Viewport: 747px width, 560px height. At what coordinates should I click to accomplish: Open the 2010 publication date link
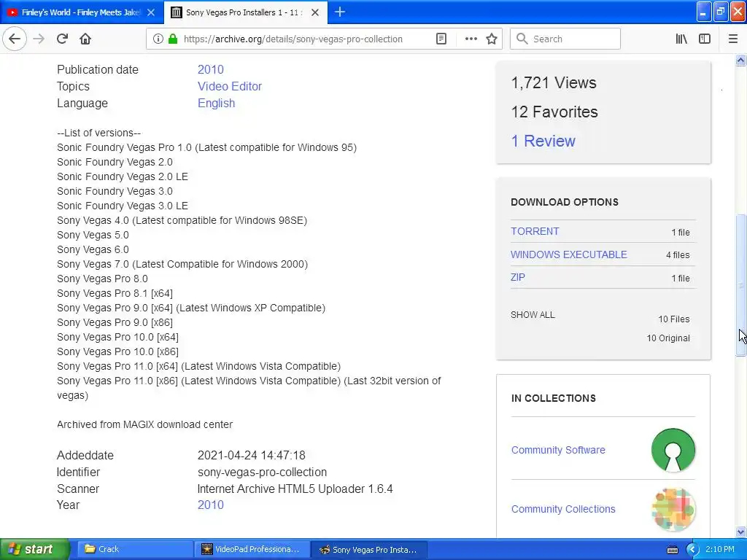pyautogui.click(x=211, y=69)
